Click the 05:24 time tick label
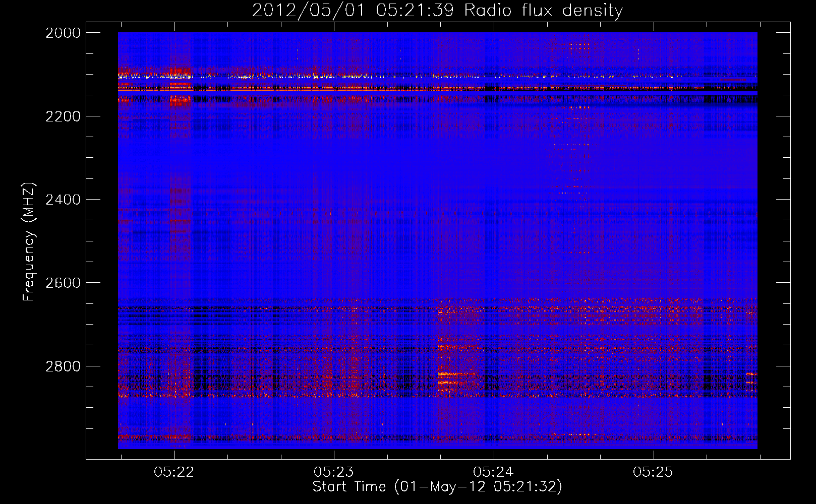816x504 pixels. coord(493,472)
